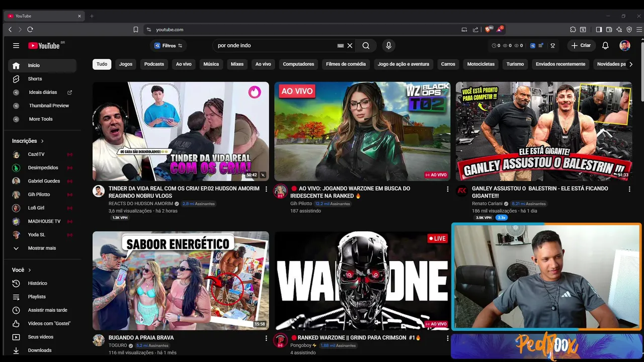Image resolution: width=644 pixels, height=362 pixels.
Task: Open options menu for Bugando a Praia Brava video
Action: tap(266, 338)
